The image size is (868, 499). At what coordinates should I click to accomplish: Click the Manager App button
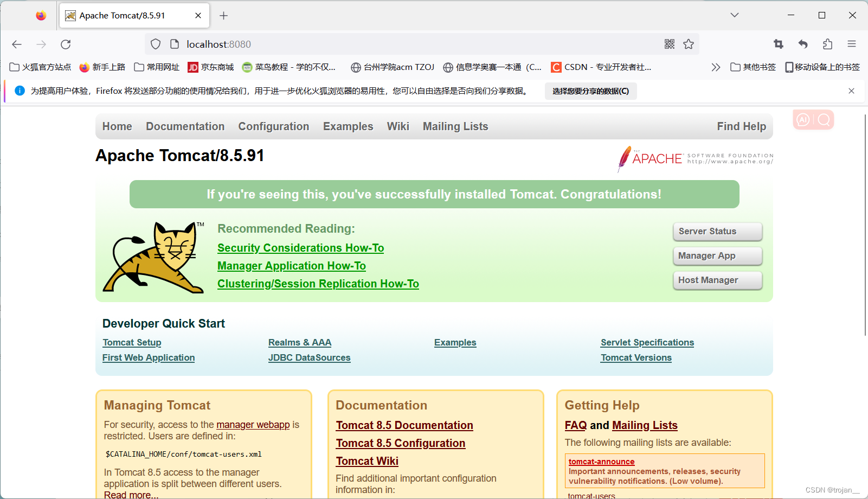(717, 256)
